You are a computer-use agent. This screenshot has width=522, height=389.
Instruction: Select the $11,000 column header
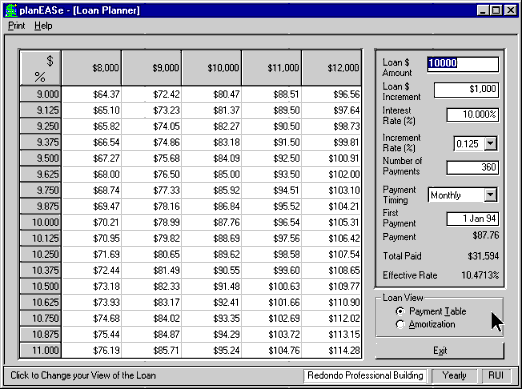pos(272,68)
